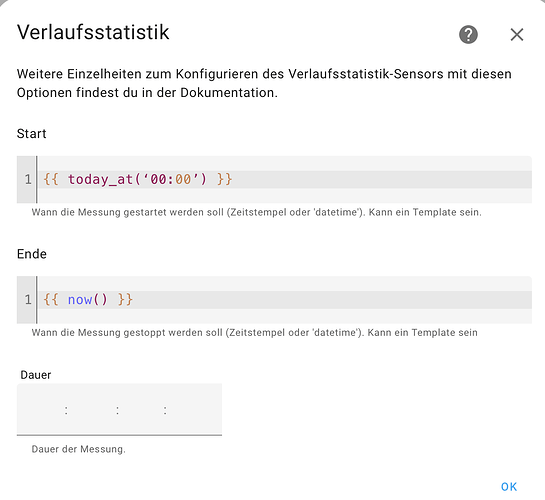Viewport: 545px width, 500px height.
Task: Focus the Start template code editor
Action: tap(274, 179)
